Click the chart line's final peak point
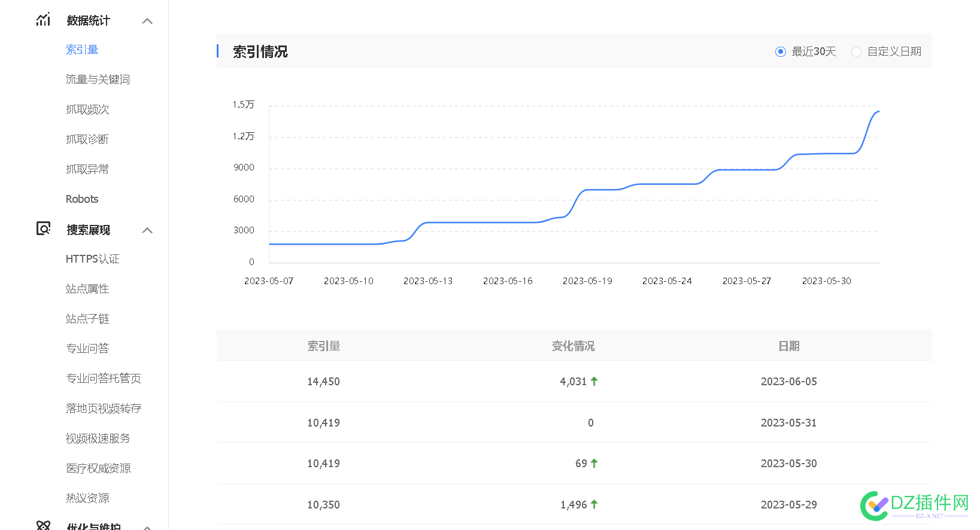Viewport: 980px width, 530px height. click(x=878, y=111)
